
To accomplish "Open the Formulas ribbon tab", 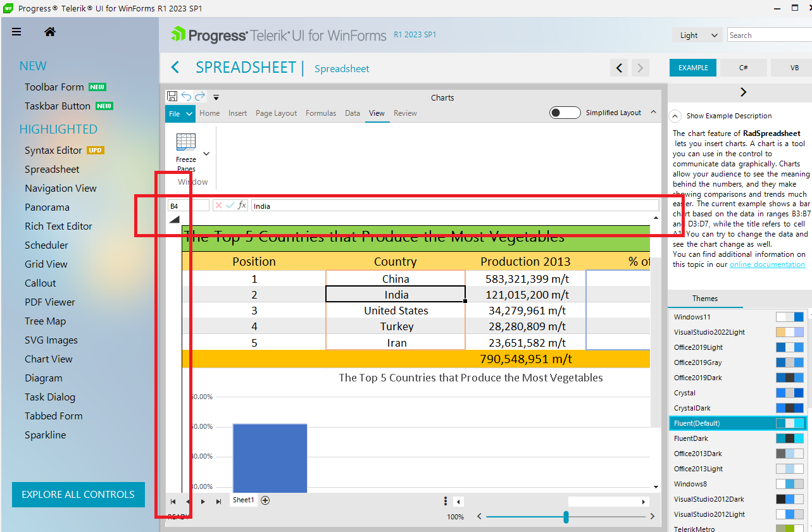I will 321,113.
